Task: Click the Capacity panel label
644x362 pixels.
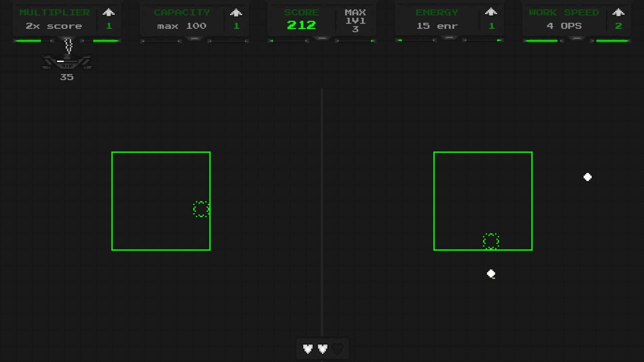Action: point(182,12)
